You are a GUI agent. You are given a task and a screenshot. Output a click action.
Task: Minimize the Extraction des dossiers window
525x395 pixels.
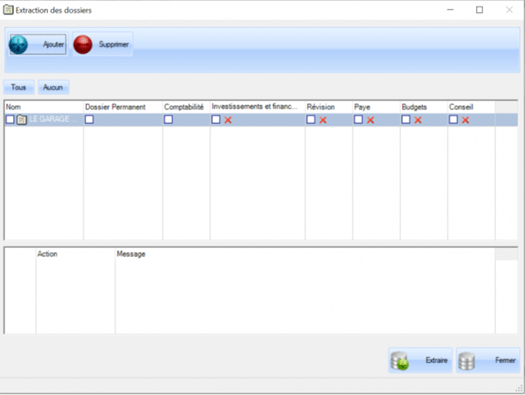(x=450, y=10)
